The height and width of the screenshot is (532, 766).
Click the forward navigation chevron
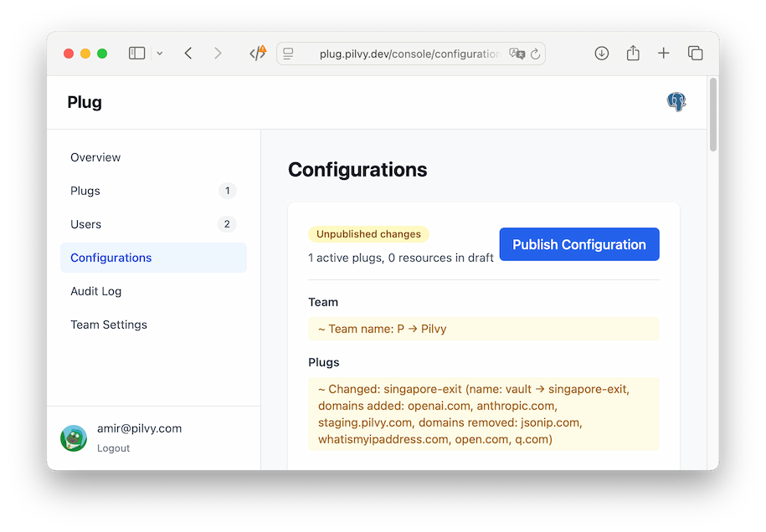coord(218,53)
